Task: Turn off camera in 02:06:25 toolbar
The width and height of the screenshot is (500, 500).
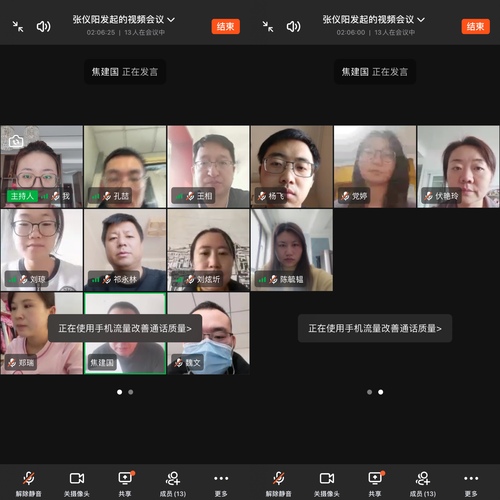Action: click(x=77, y=483)
